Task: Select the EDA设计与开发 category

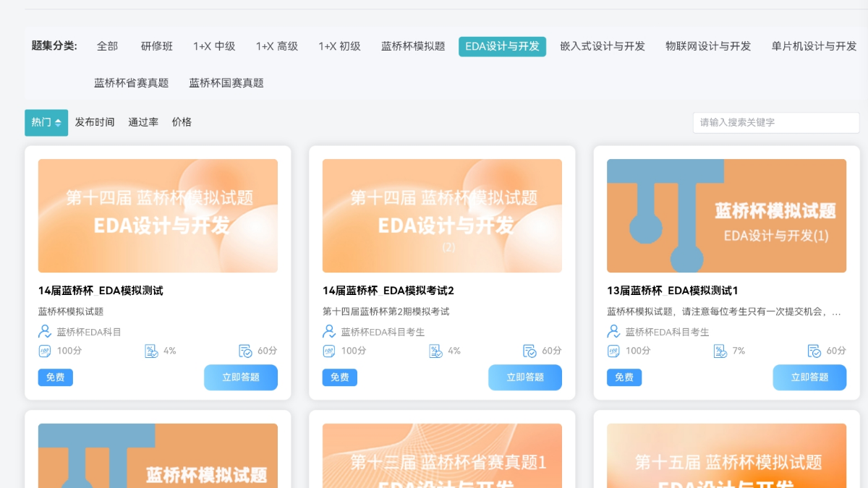Action: [502, 46]
